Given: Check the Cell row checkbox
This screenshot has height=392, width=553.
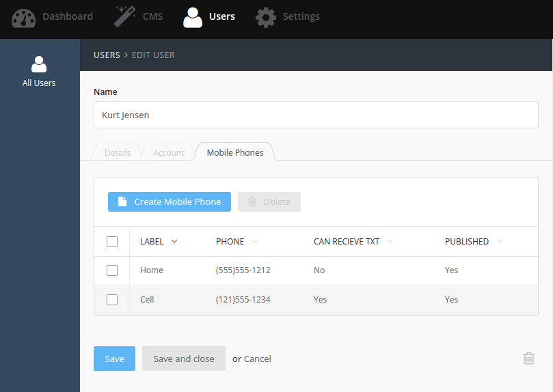Looking at the screenshot, I should (x=112, y=300).
